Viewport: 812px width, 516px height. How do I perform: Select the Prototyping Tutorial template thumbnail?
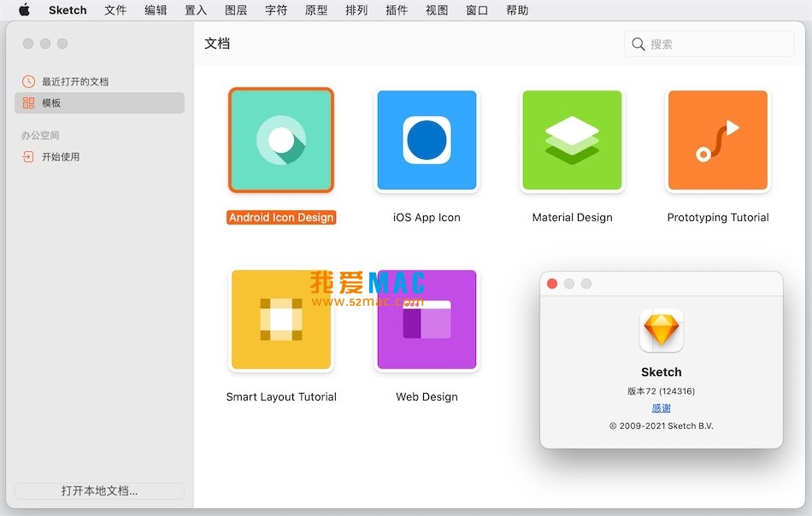[718, 140]
